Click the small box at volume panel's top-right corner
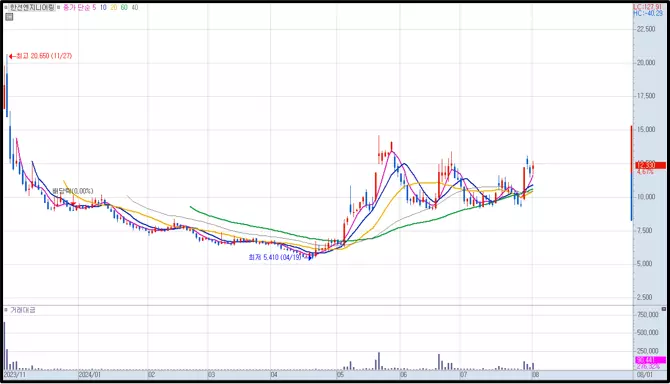 click(664, 309)
